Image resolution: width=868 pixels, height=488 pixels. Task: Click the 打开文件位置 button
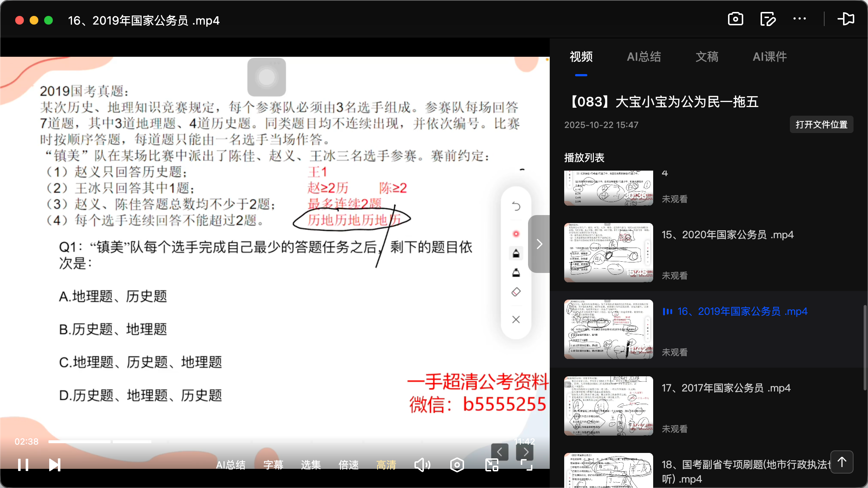click(x=821, y=124)
